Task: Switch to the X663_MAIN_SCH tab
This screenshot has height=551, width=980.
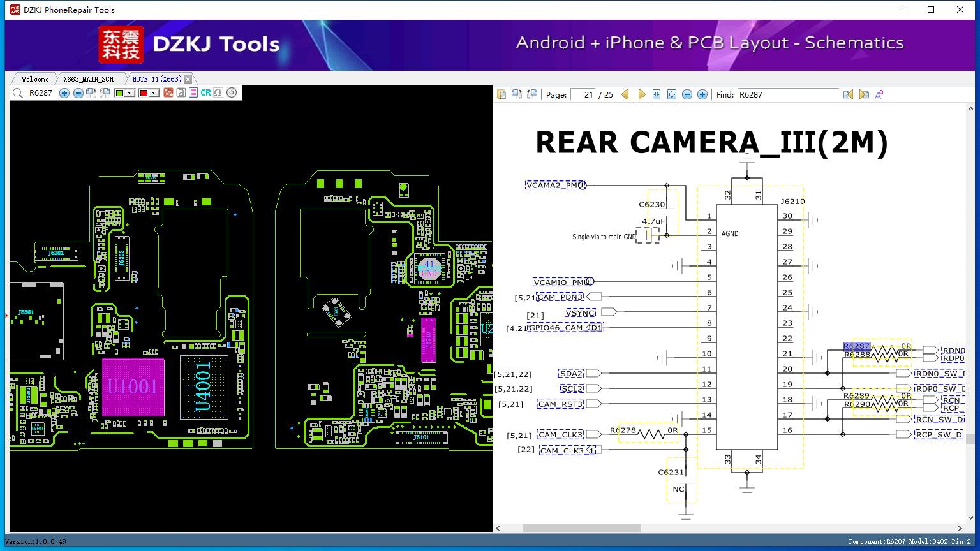Action: [x=89, y=78]
